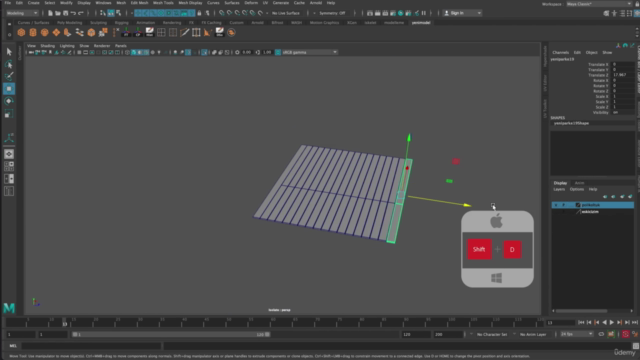
Task: Open the Workspace Maya Classic dropdown
Action: pyautogui.click(x=599, y=4)
